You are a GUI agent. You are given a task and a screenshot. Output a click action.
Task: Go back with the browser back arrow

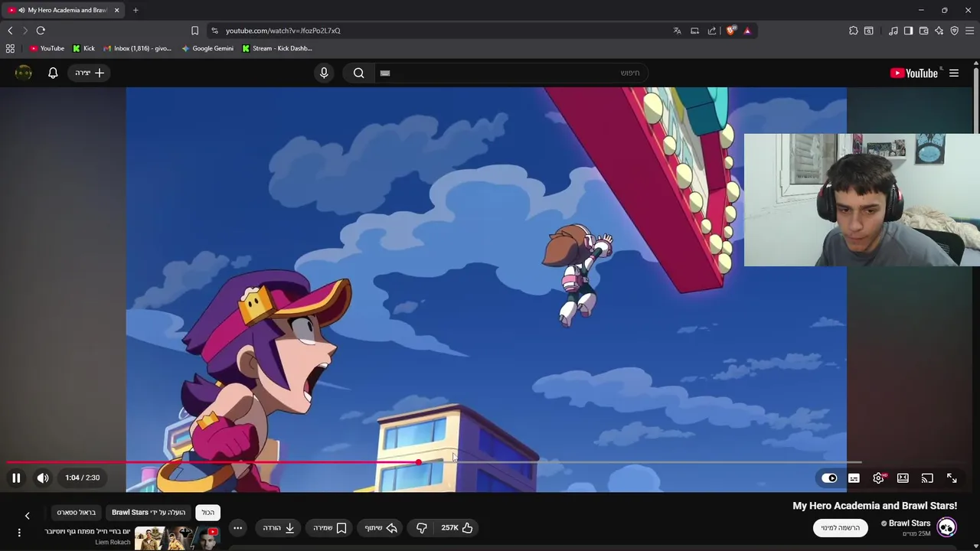click(x=10, y=31)
